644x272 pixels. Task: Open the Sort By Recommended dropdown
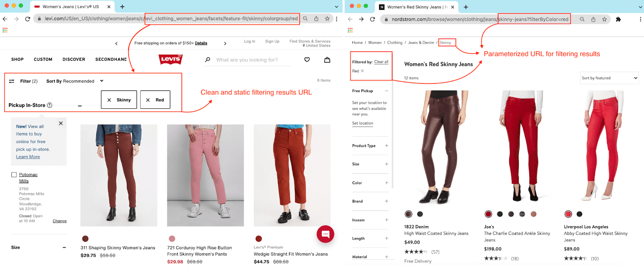pyautogui.click(x=75, y=81)
